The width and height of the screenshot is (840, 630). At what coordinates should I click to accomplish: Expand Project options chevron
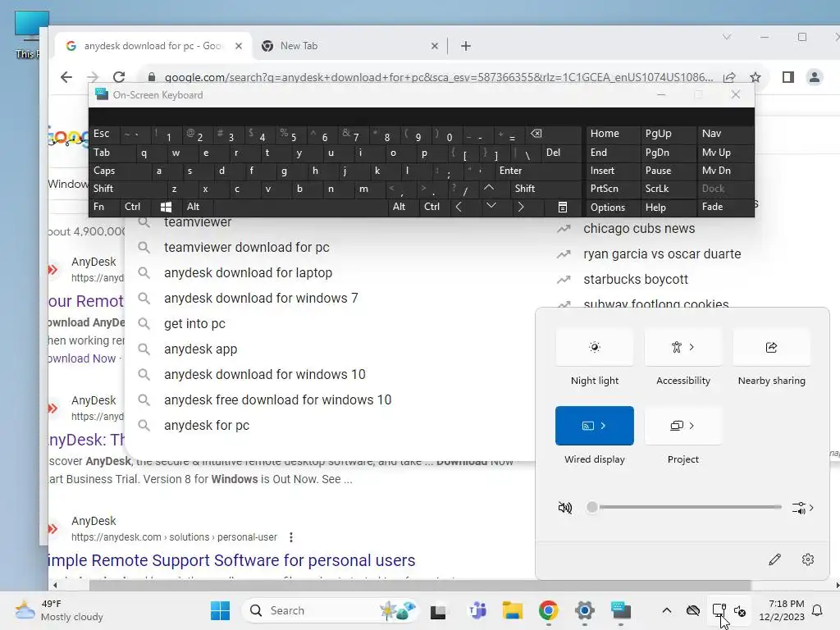pyautogui.click(x=692, y=426)
